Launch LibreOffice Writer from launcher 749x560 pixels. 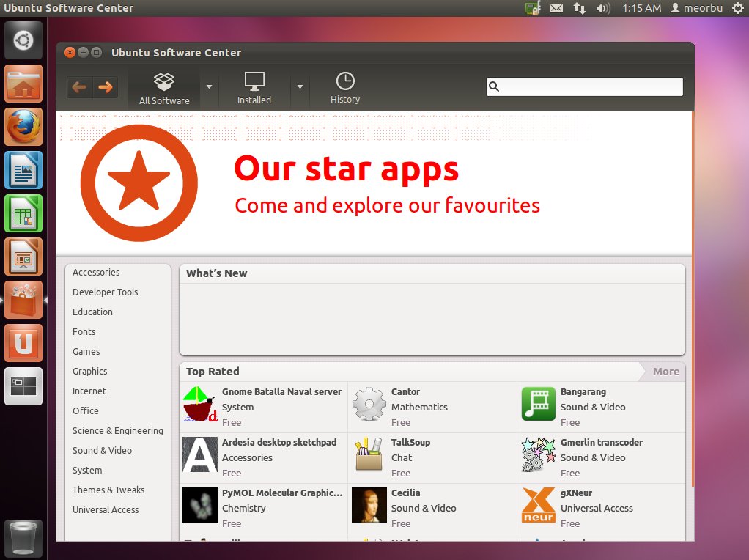tap(23, 170)
